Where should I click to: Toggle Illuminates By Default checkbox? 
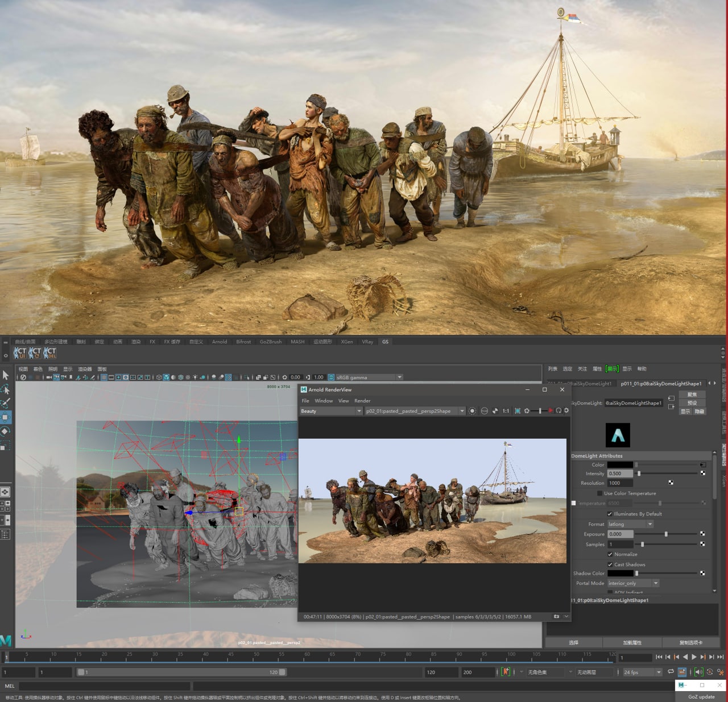(610, 513)
